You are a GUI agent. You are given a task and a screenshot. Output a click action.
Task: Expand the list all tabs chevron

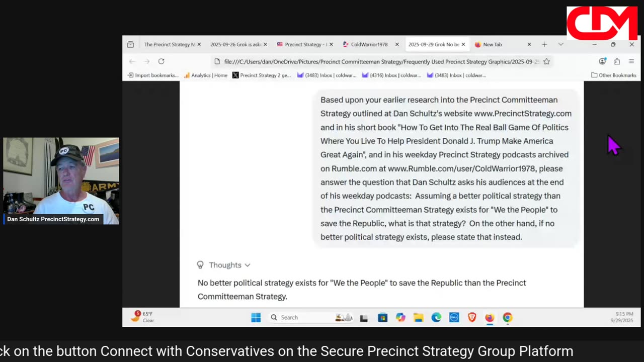click(x=560, y=44)
